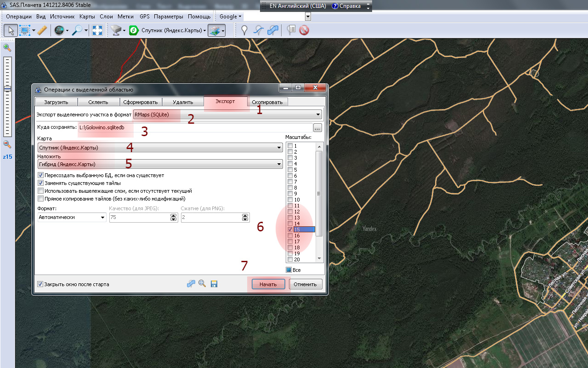Toggle the Все (all scales) checkbox
The height and width of the screenshot is (368, 588).
(289, 270)
